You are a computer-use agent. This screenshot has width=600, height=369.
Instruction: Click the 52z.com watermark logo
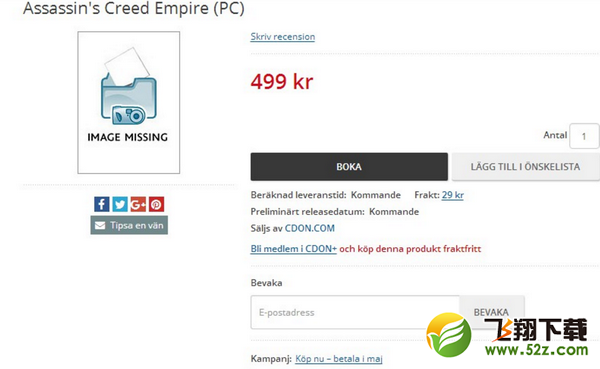(507, 335)
